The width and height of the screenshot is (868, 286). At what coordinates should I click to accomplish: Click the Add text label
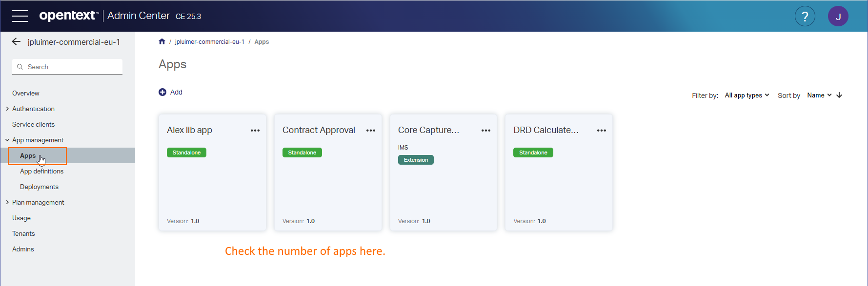tap(176, 92)
